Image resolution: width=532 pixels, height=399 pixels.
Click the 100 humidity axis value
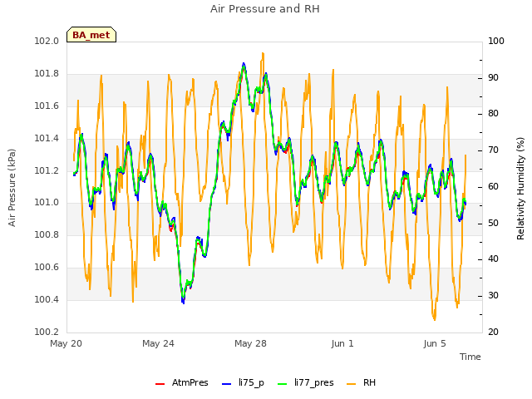[496, 41]
